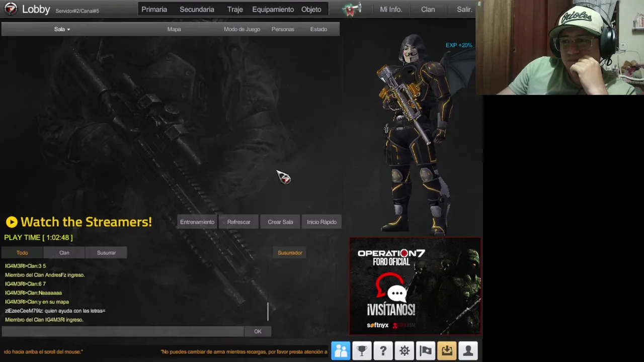644x362 pixels.
Task: Open the inbox download icon
Action: (x=447, y=350)
